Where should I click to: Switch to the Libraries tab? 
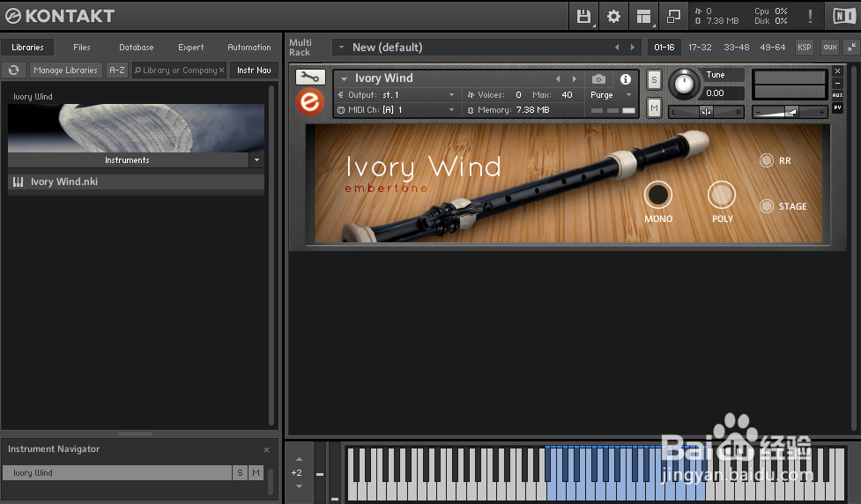27,48
